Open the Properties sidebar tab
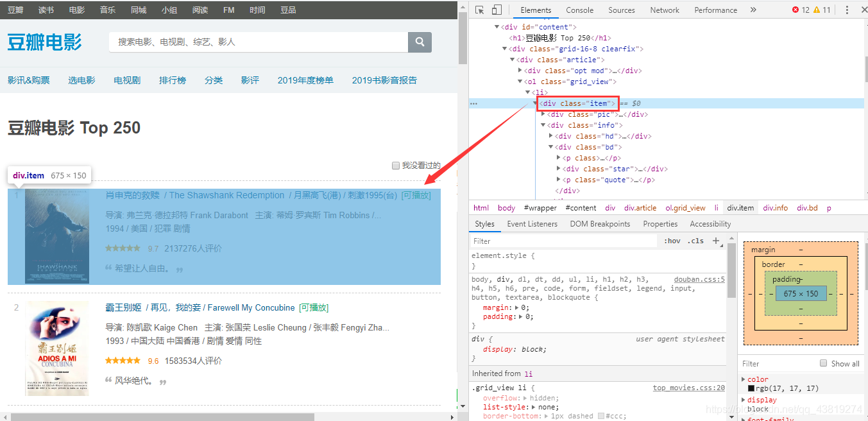The height and width of the screenshot is (421, 868). pyautogui.click(x=660, y=224)
